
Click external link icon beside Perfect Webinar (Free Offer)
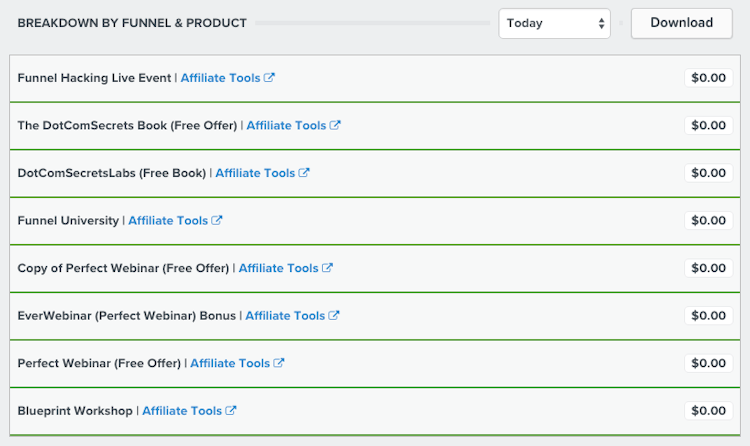tap(280, 363)
